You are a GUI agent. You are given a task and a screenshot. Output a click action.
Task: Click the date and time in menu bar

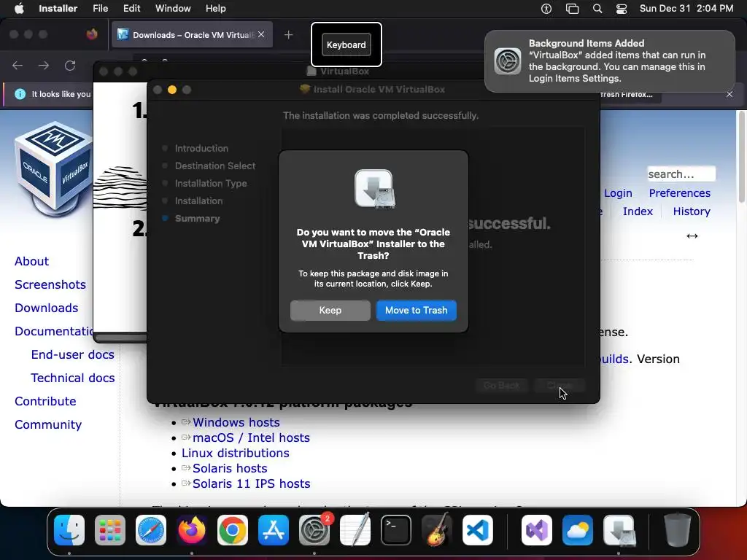point(686,8)
